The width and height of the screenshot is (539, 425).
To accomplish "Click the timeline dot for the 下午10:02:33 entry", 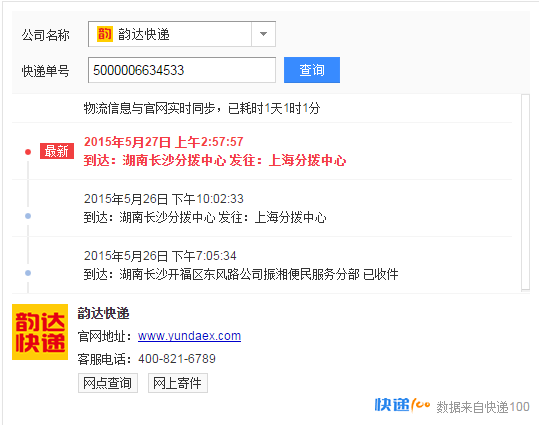I will pyautogui.click(x=28, y=216).
